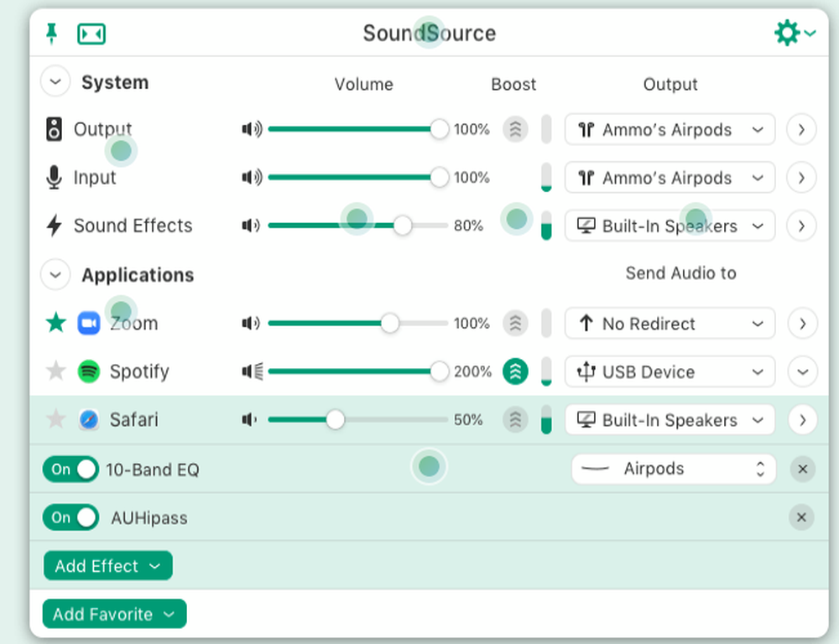Image resolution: width=839 pixels, height=644 pixels.
Task: Mark Spotify as favorite with its star
Action: click(x=55, y=371)
